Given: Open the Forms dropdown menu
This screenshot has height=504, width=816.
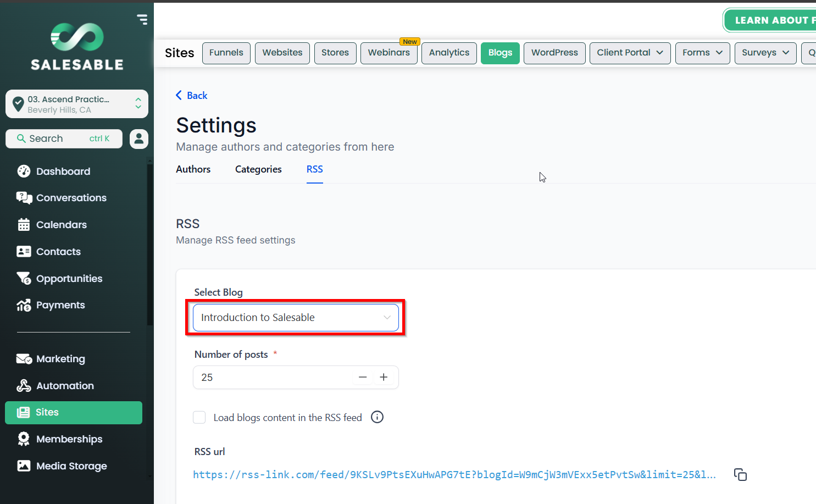Looking at the screenshot, I should 702,53.
